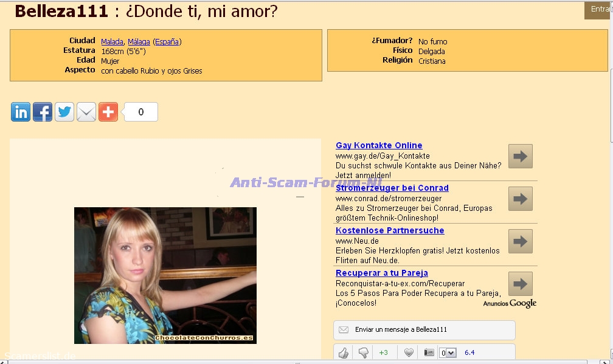This screenshot has width=613, height=364.
Task: Click arrow next to Kostenlose Partnersuche ad
Action: pyautogui.click(x=520, y=241)
